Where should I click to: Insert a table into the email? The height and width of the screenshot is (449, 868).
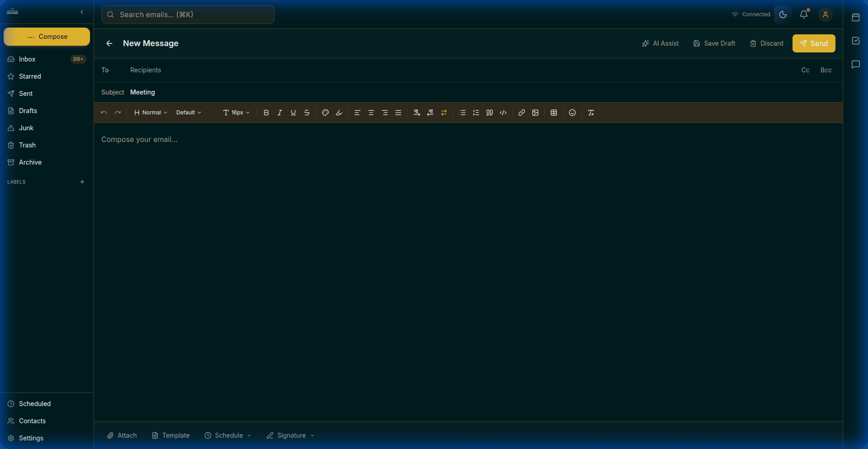click(x=554, y=113)
